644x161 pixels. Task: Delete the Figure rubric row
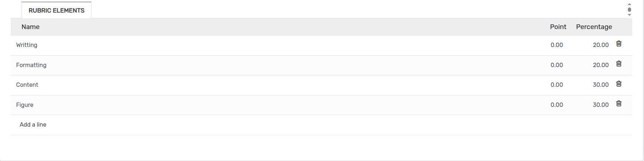coord(619,104)
